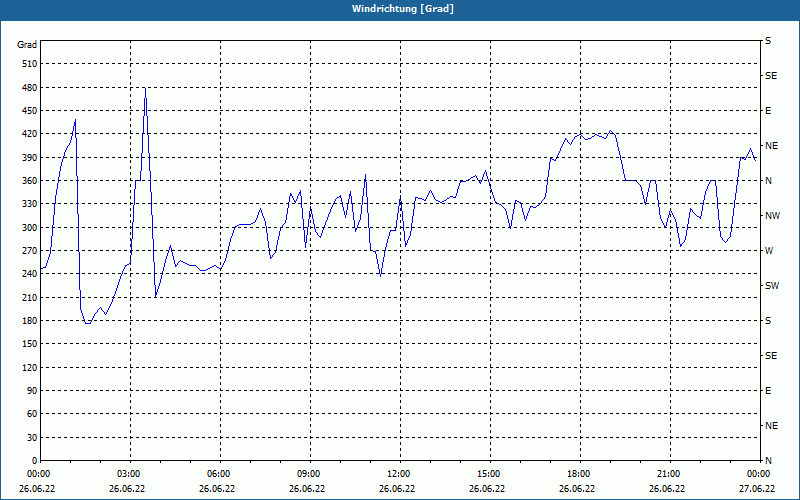Click the chart title 'Windrichtung [Grad]'

(403, 9)
